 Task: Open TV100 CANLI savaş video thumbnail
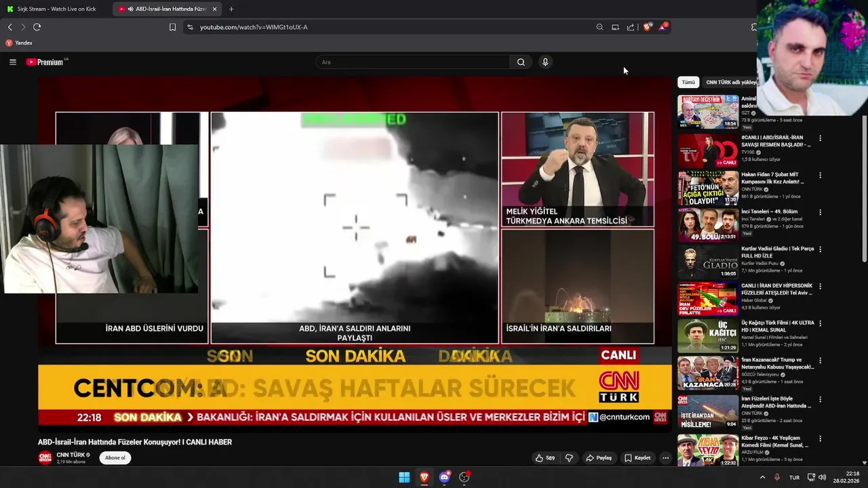708,150
